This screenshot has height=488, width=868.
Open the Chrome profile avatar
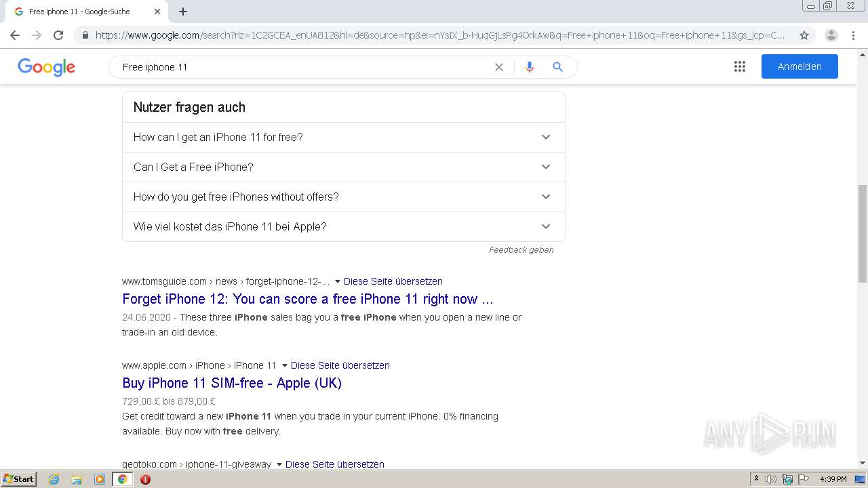coord(831,35)
